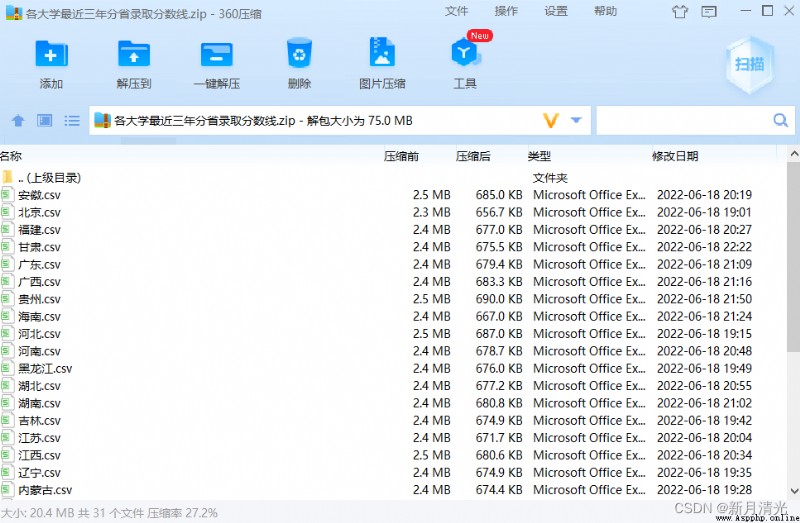Image resolution: width=800 pixels, height=523 pixels.
Task: Click the 扫描 (Scan) hexagon button
Action: click(749, 64)
